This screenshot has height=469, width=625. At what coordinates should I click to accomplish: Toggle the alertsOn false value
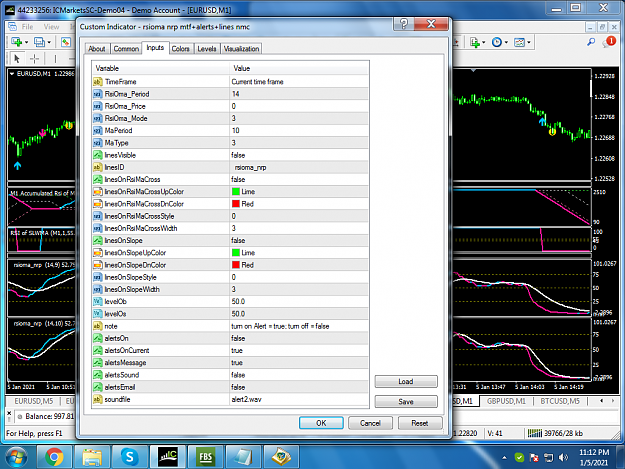coord(299,338)
